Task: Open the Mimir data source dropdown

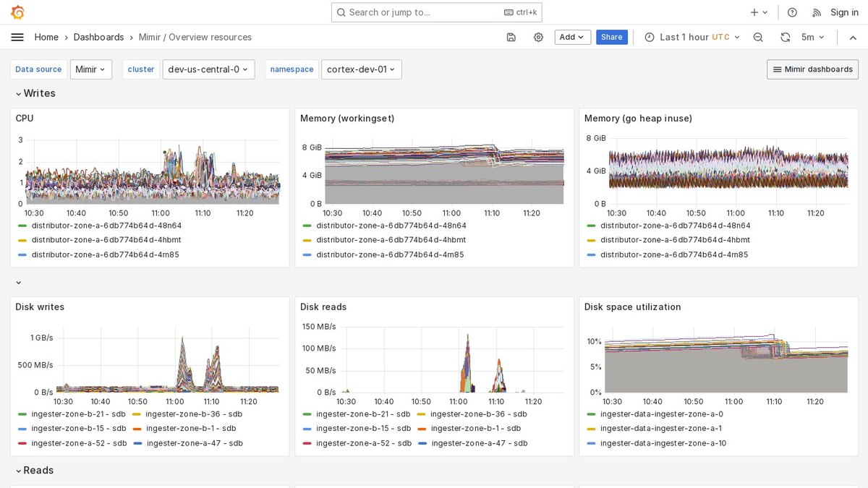Action: (x=91, y=69)
